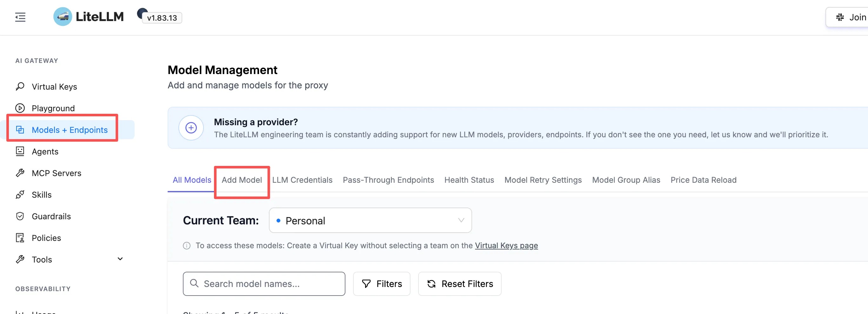Open the Price Data Reload tab
Image resolution: width=868 pixels, height=314 pixels.
pos(703,180)
